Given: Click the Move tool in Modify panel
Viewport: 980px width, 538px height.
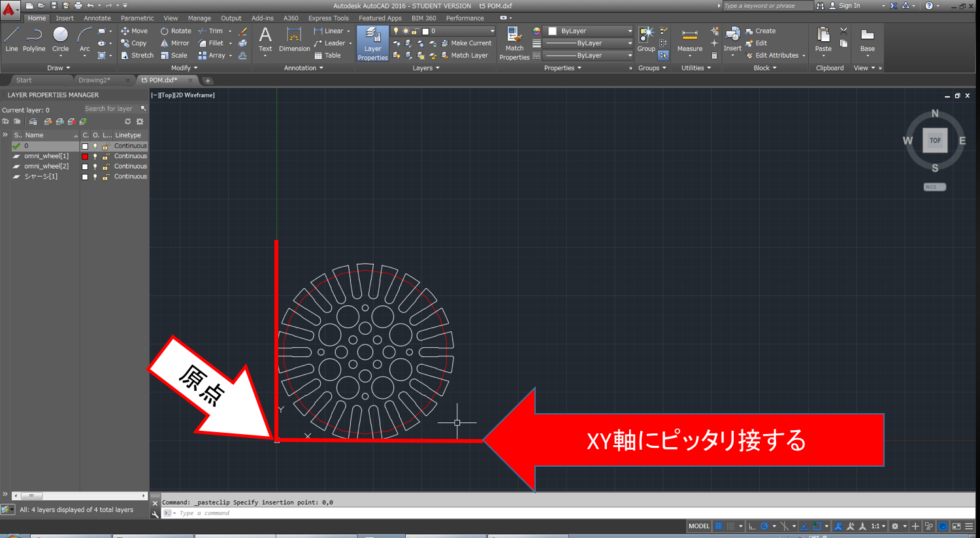Looking at the screenshot, I should tap(135, 31).
